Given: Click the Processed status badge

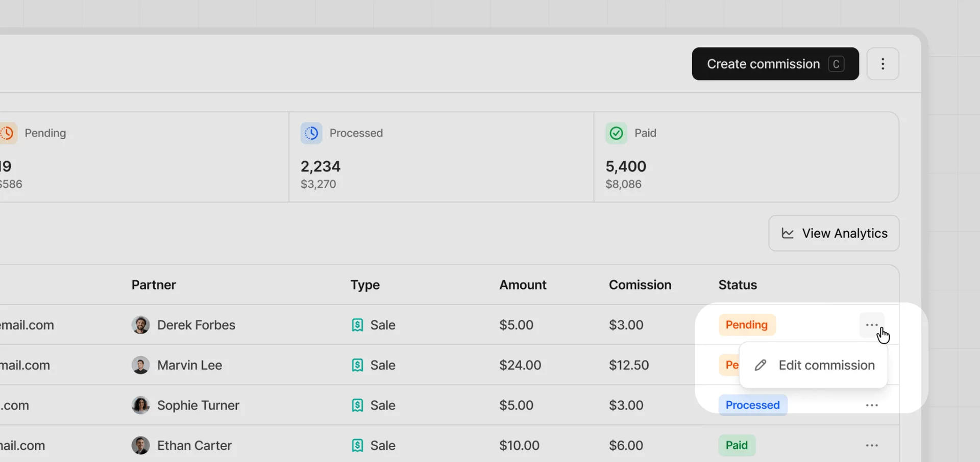Looking at the screenshot, I should [x=753, y=405].
